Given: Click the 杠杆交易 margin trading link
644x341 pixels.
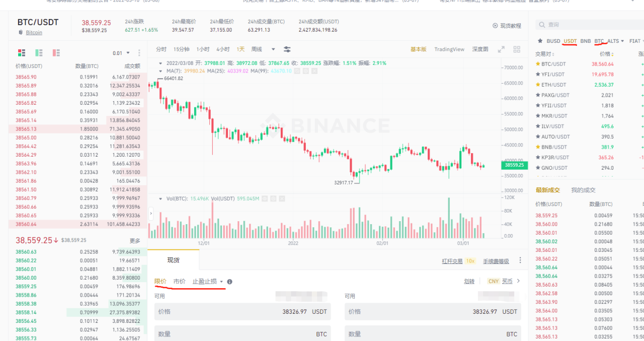Looking at the screenshot, I should pyautogui.click(x=451, y=261).
